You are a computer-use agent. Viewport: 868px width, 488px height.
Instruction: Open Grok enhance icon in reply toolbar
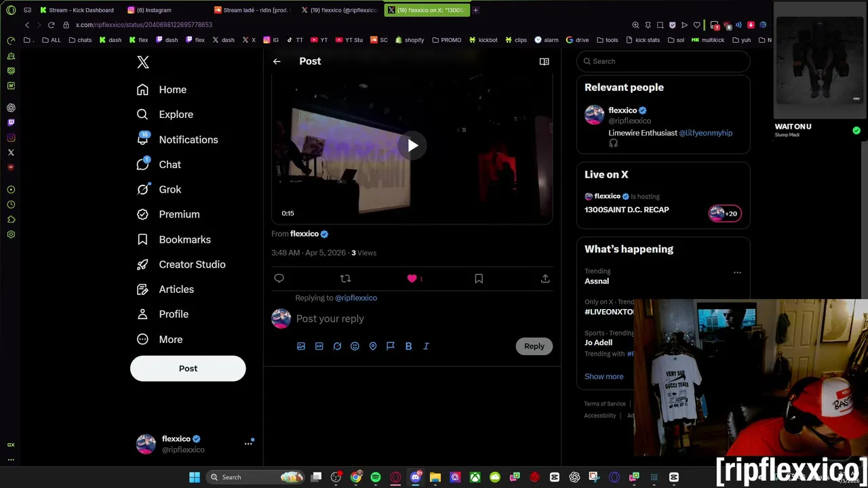[337, 346]
